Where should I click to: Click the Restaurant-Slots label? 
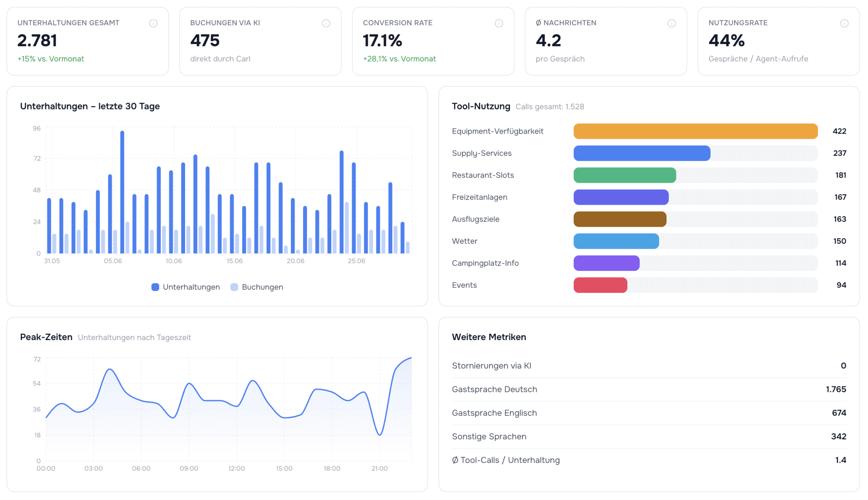tap(483, 175)
